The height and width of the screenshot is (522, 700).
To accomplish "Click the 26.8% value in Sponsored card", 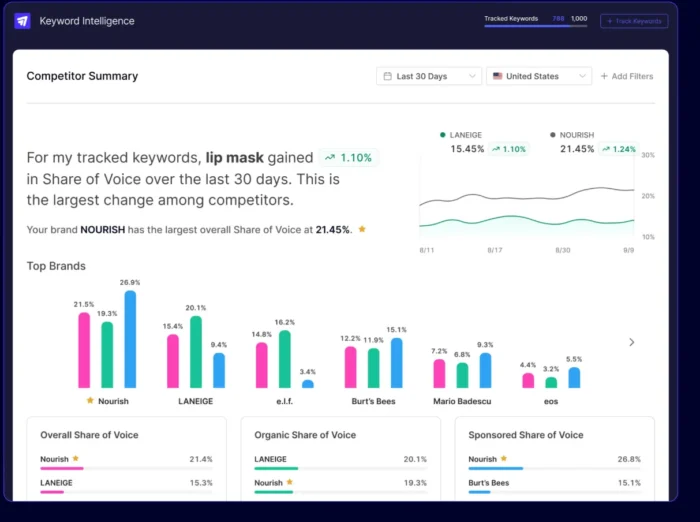I will (629, 459).
